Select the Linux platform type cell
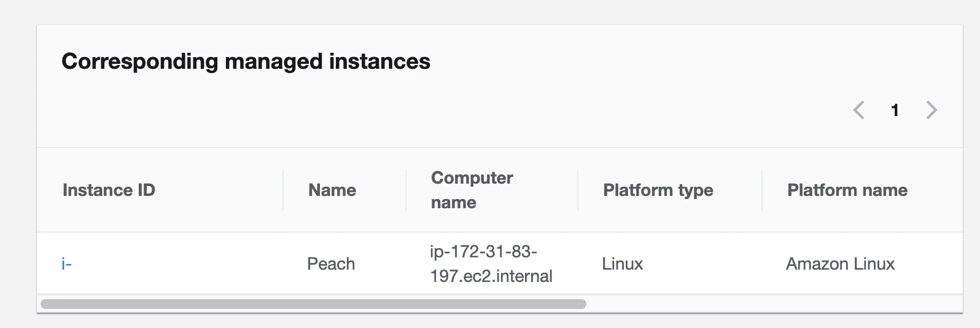 (x=623, y=264)
